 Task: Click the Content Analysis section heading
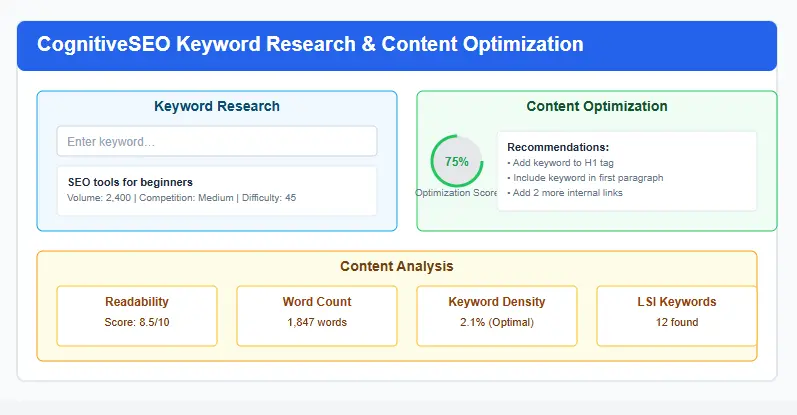coord(396,266)
